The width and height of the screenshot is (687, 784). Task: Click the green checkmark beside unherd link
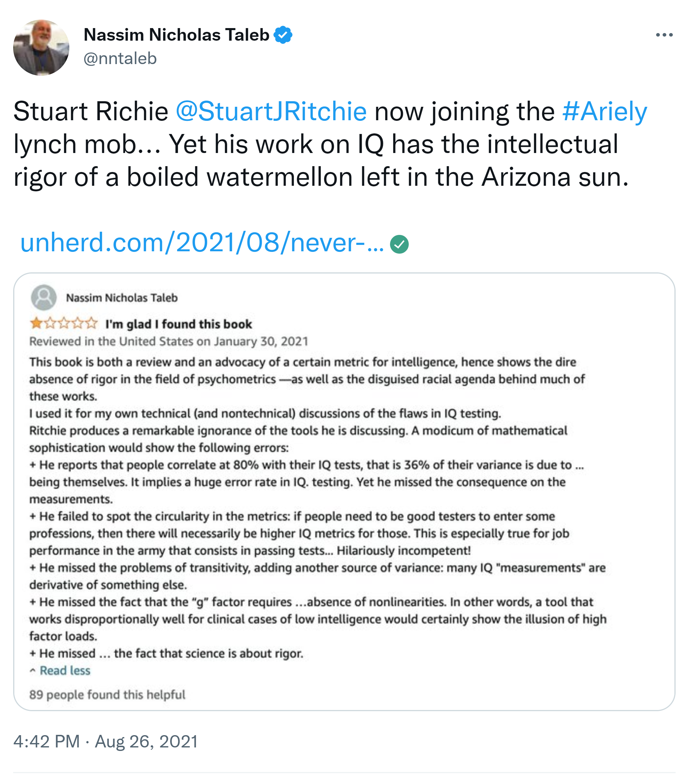click(x=399, y=244)
